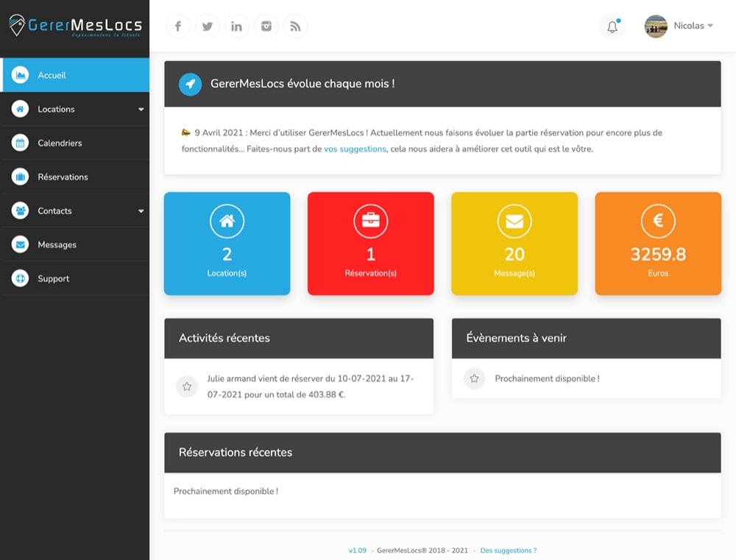Click the rocket icon in announcement header

click(x=190, y=84)
